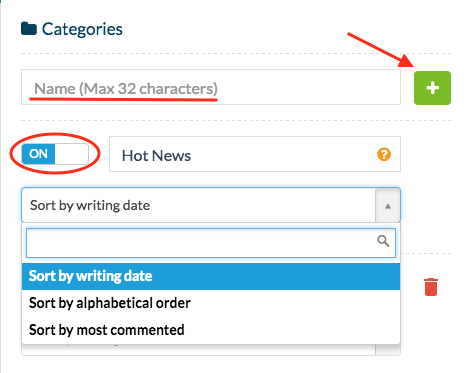The height and width of the screenshot is (373, 470).
Task: Click the red underline beneath Name placeholder
Action: point(123,99)
